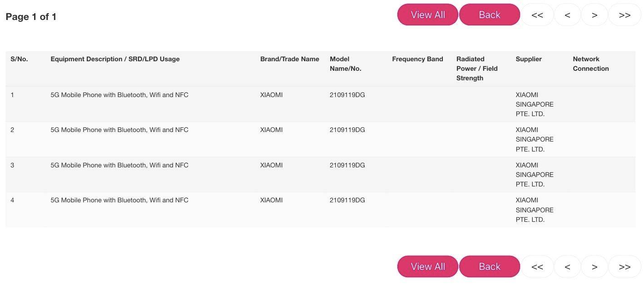Go to previous page using top < button
The height and width of the screenshot is (284, 644).
click(567, 15)
